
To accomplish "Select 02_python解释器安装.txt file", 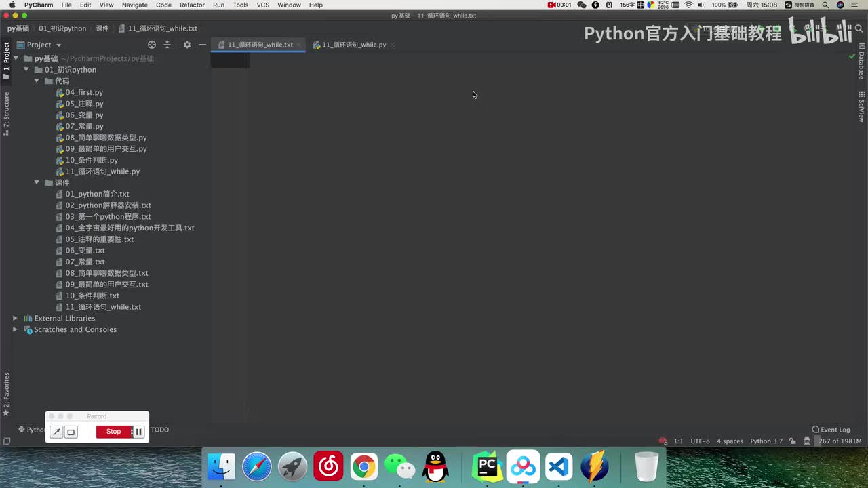I will point(103,205).
